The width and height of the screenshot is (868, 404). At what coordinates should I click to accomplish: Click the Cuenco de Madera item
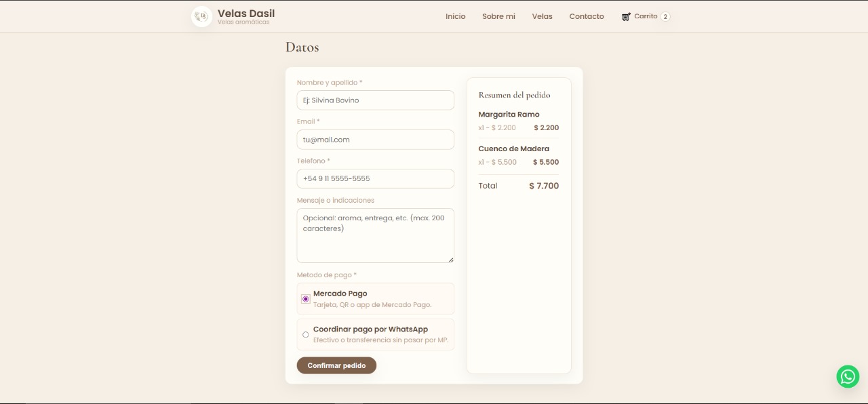tap(513, 148)
